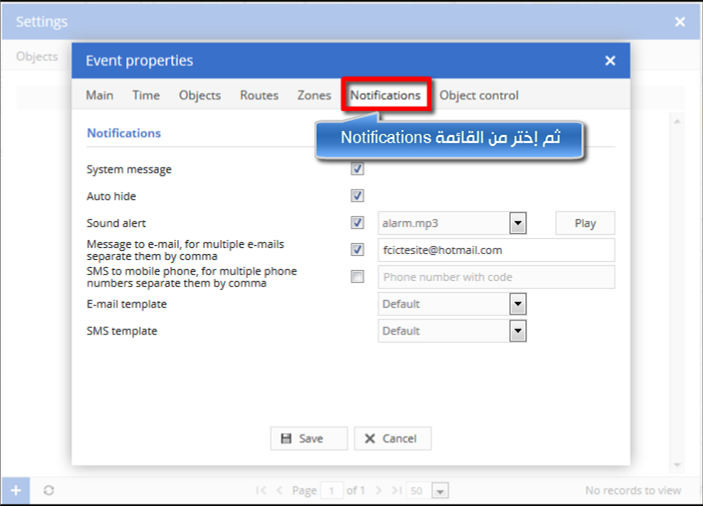Click the 'No records to view' text
The height and width of the screenshot is (506, 703).
[x=633, y=490]
